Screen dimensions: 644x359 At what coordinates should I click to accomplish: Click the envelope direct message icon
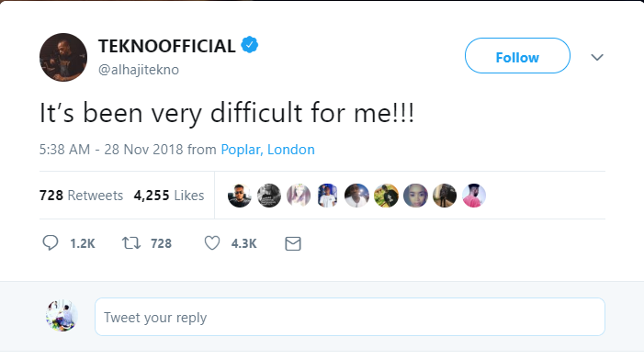coord(293,243)
